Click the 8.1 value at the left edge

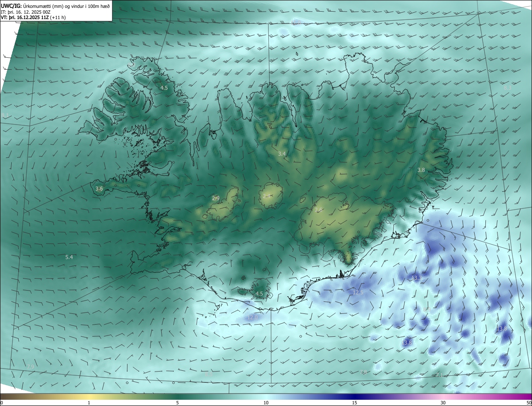[5, 115]
